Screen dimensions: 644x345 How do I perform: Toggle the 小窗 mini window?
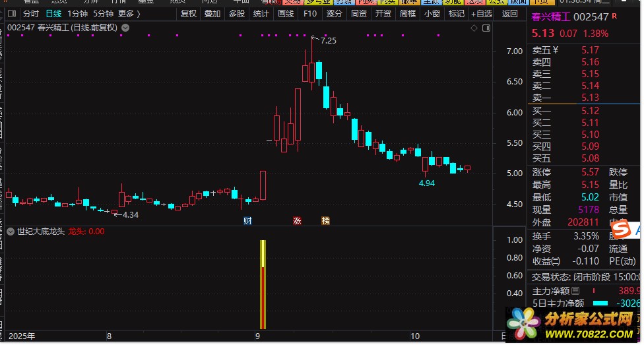click(432, 13)
